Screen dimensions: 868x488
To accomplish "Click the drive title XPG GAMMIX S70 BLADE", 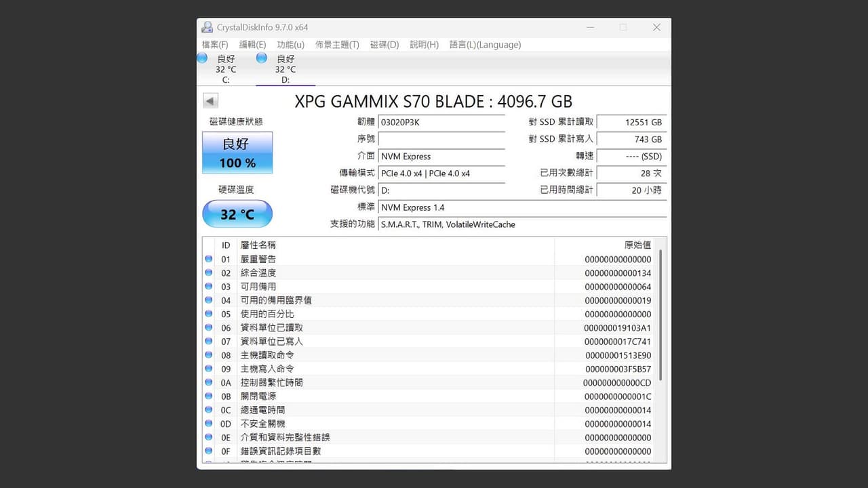I will [433, 102].
